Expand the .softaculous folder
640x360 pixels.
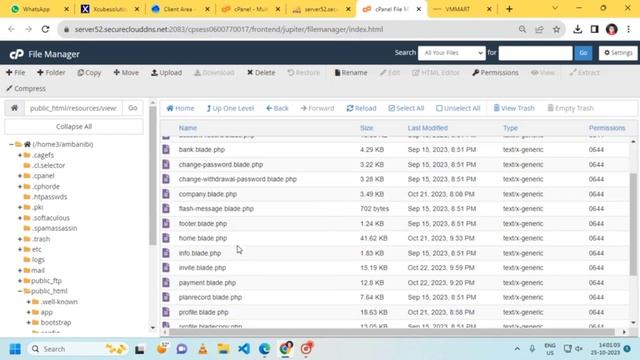click(20, 218)
